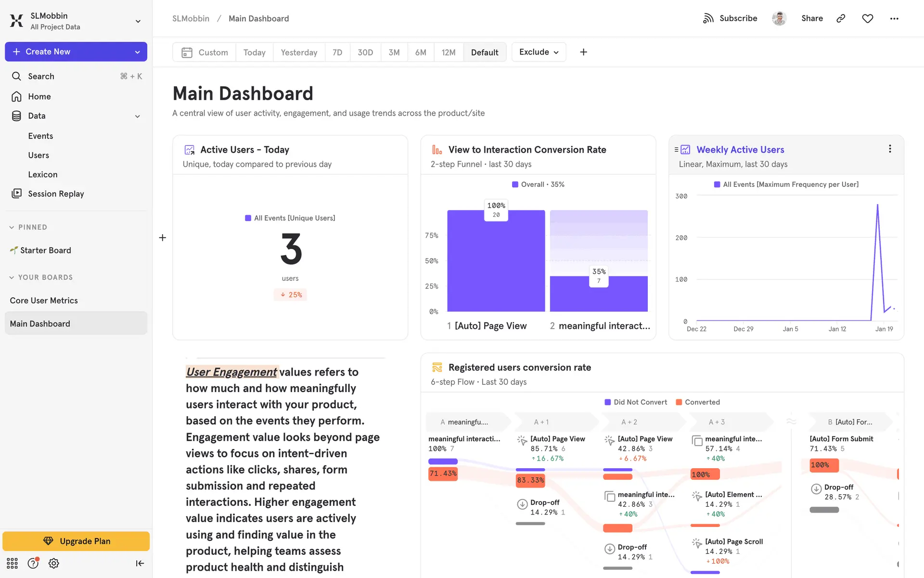
Task: Add a new filter with the plus icon
Action: [x=583, y=52]
